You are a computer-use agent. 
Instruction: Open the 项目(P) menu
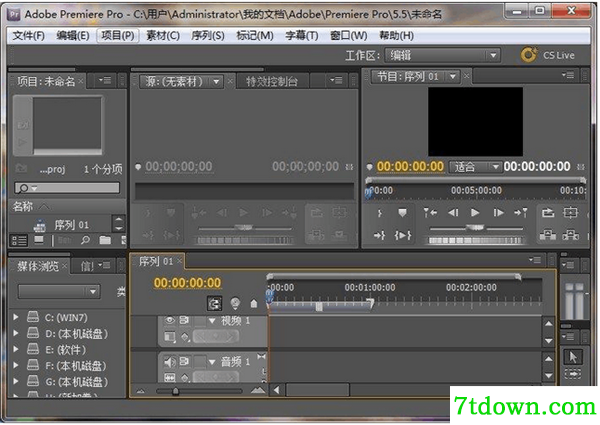pos(117,36)
